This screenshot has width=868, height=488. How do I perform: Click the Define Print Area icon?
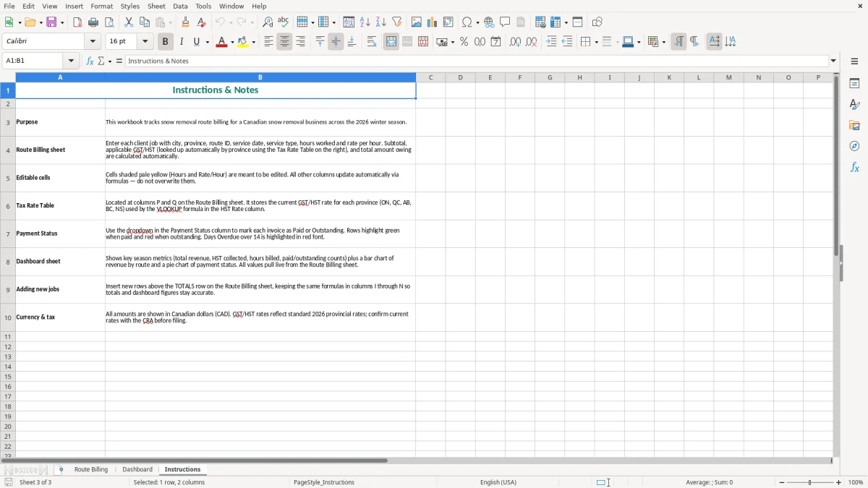pos(540,22)
